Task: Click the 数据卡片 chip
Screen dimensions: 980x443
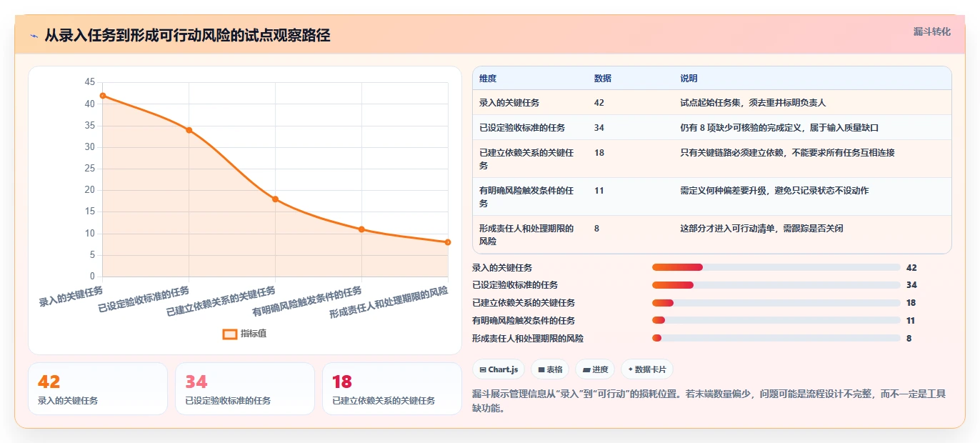Action: pyautogui.click(x=647, y=369)
